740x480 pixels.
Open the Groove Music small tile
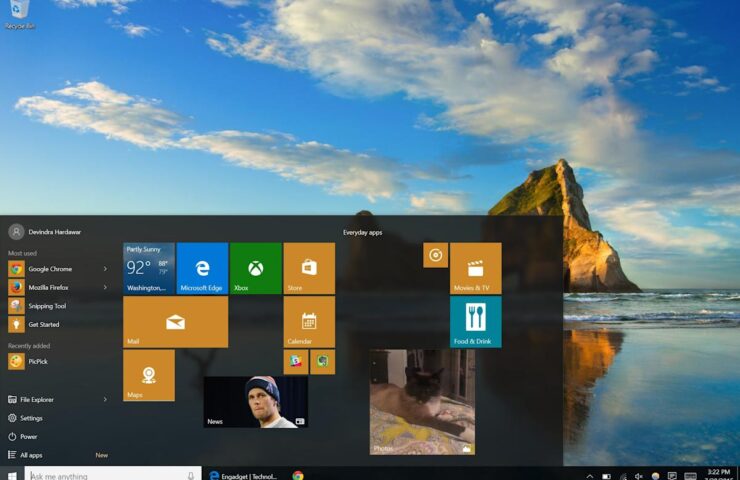(x=436, y=255)
